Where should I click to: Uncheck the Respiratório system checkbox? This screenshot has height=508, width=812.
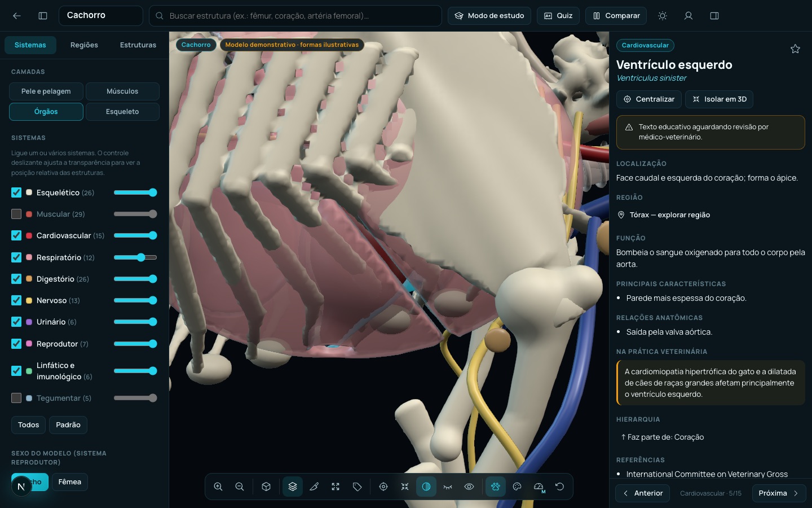pos(16,257)
